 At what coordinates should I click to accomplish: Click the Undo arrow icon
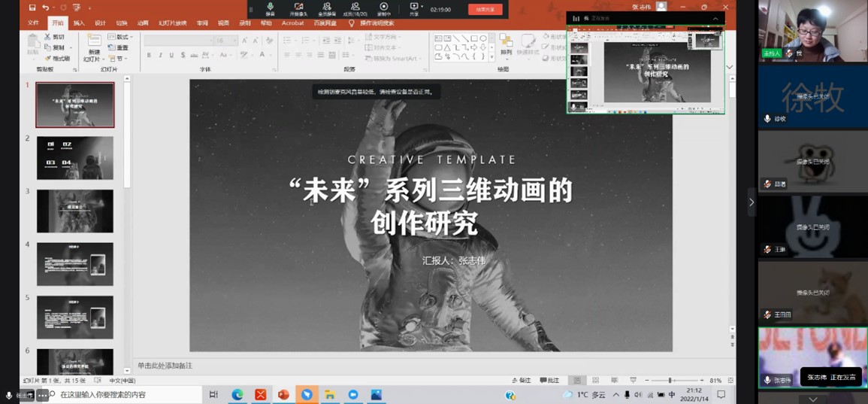(x=46, y=8)
